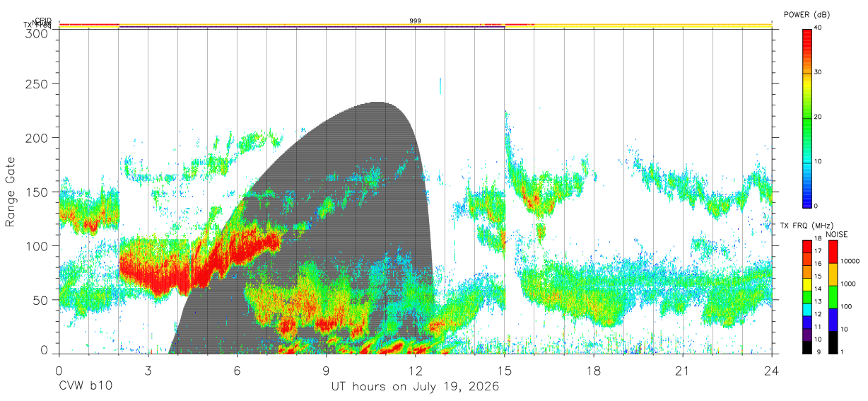Click the 9 hour tick on time axis
The image size is (868, 401).
click(x=326, y=371)
